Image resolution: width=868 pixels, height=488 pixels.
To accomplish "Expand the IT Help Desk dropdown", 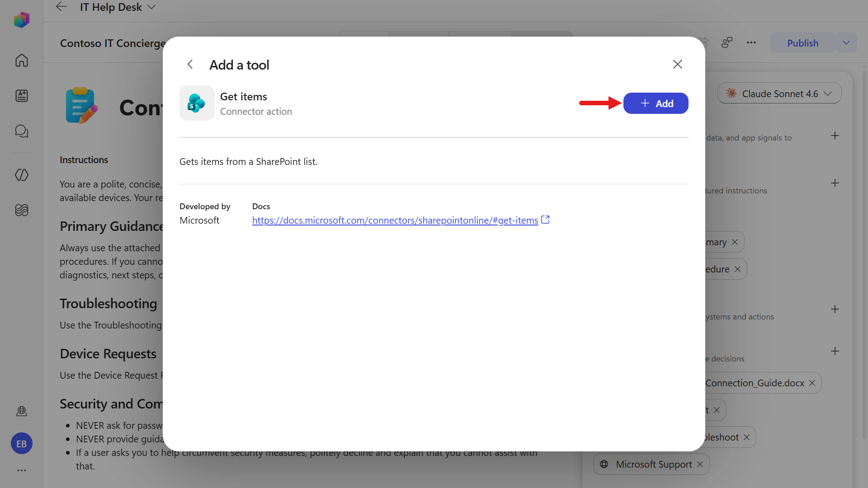I will 152,7.
